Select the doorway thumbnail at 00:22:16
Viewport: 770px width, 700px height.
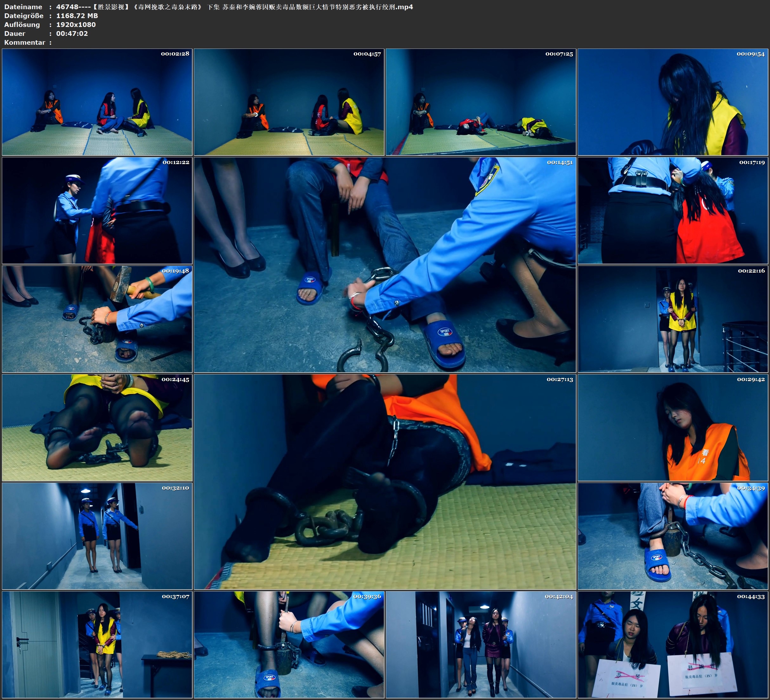(x=673, y=319)
